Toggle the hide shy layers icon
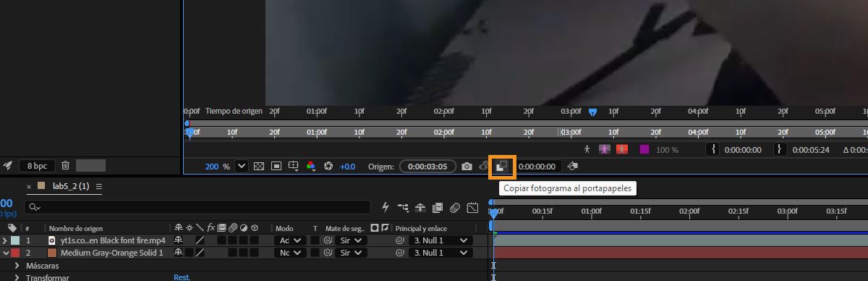The width and height of the screenshot is (868, 281). [x=420, y=208]
